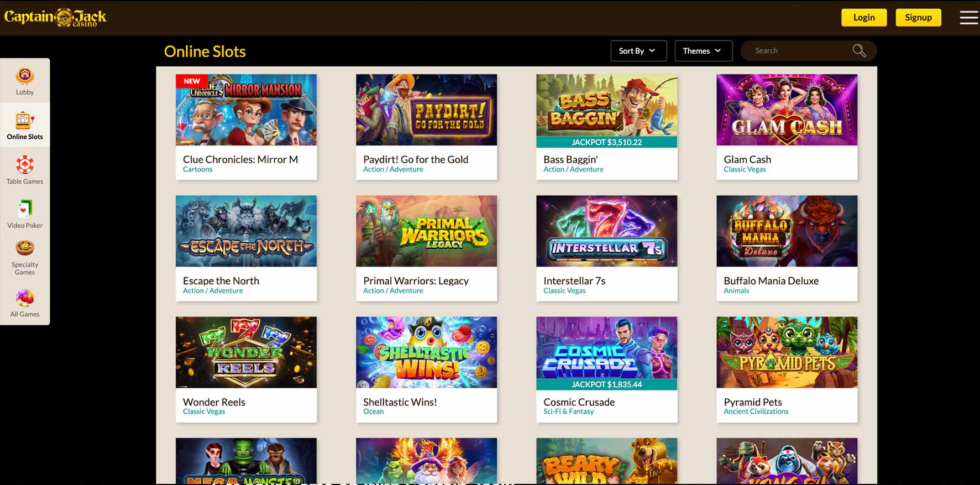Click the Ocean theme link

373,411
